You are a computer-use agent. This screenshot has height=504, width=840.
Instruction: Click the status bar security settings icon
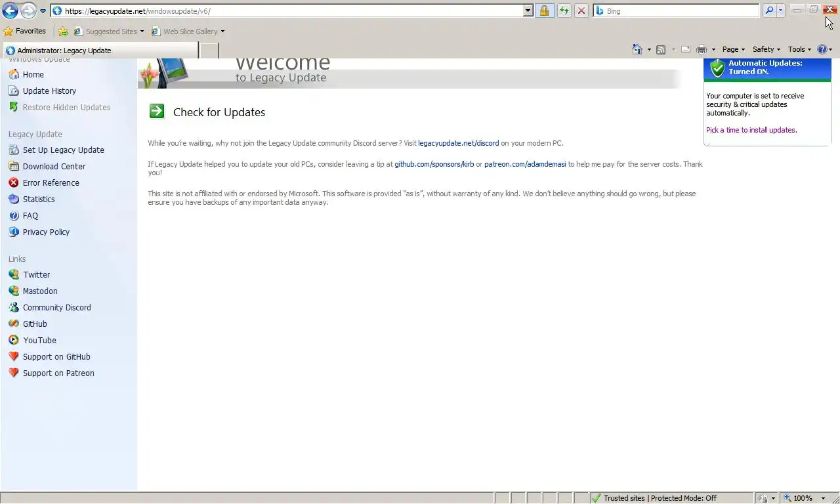[x=763, y=498]
